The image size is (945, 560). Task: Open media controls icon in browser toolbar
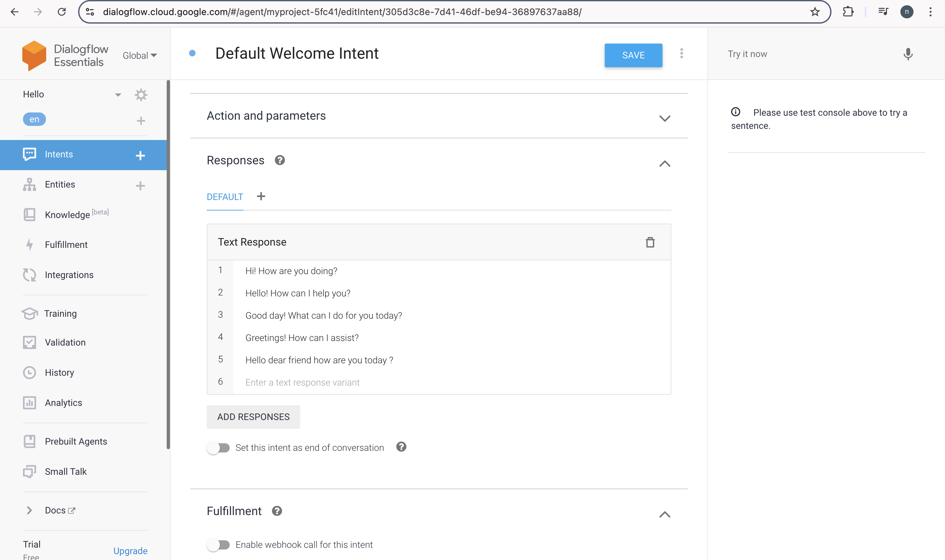pos(883,12)
